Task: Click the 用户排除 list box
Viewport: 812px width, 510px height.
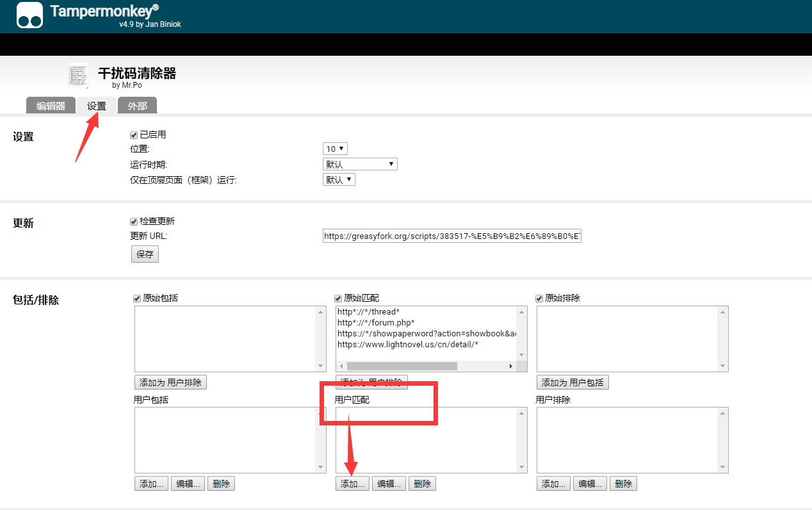Action: click(632, 440)
